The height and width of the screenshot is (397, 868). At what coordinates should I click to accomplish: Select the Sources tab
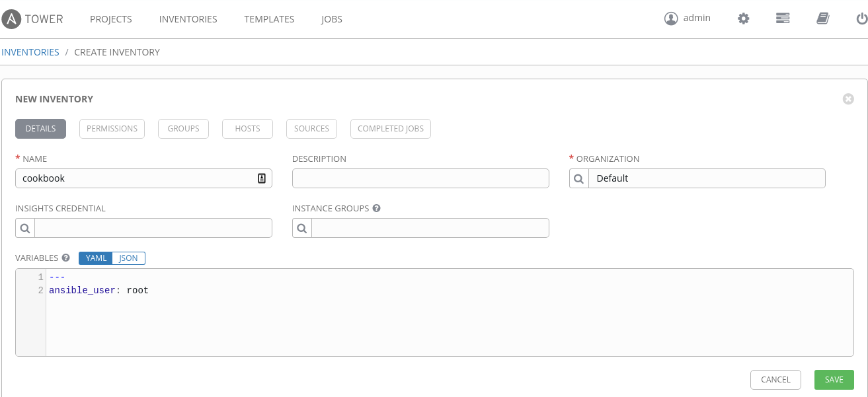(x=312, y=129)
